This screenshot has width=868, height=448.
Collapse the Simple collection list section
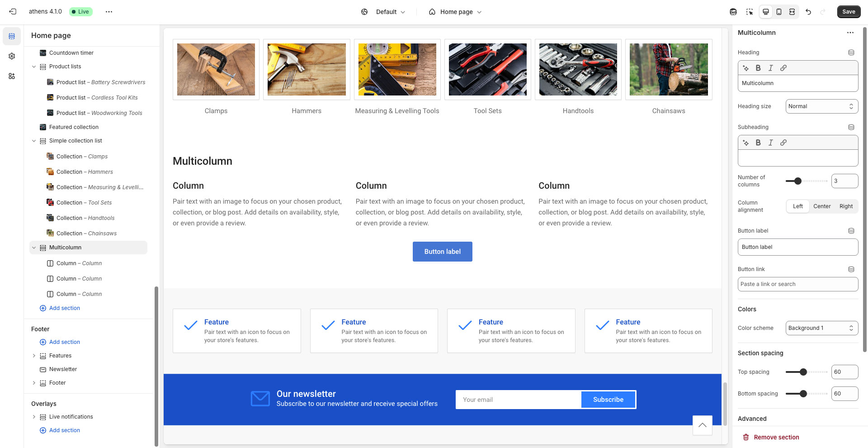click(x=34, y=141)
